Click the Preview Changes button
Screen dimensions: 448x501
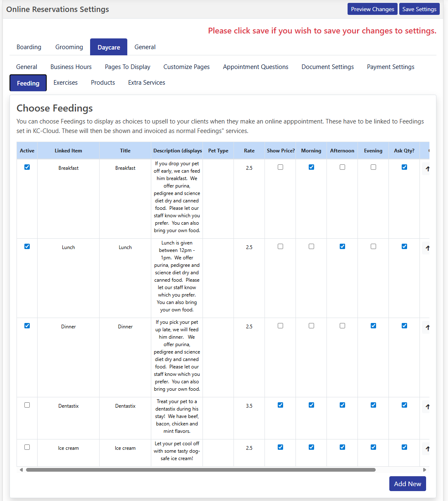click(x=372, y=9)
